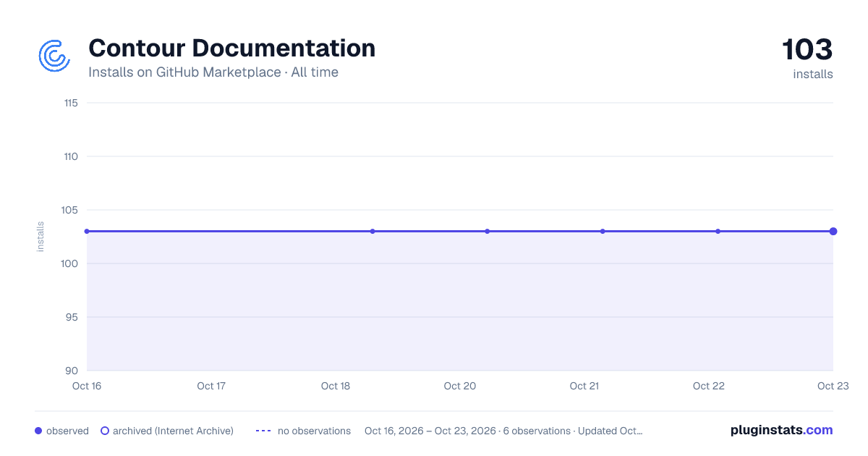Click the data point above Oct 20
Image resolution: width=868 pixels, height=456 pixels.
tap(488, 232)
